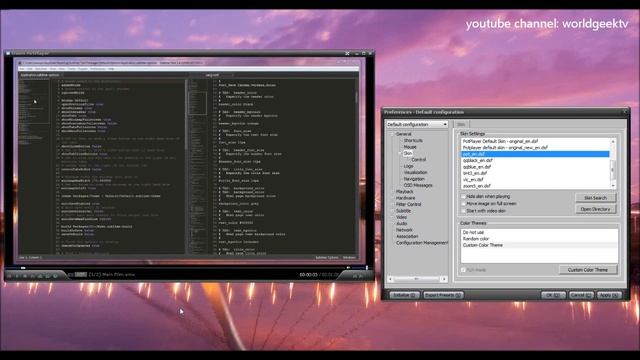Pick the qqblue_en.dsf skin

[535, 167]
